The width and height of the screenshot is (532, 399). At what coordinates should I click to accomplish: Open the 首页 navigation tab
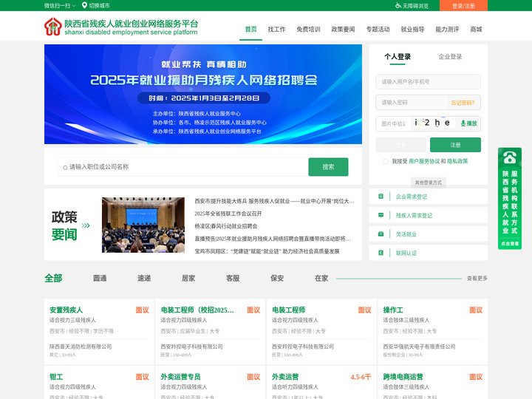coord(250,30)
